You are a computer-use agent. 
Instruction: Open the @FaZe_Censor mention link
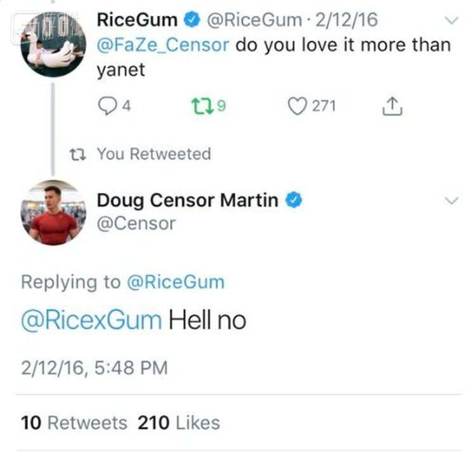click(163, 45)
